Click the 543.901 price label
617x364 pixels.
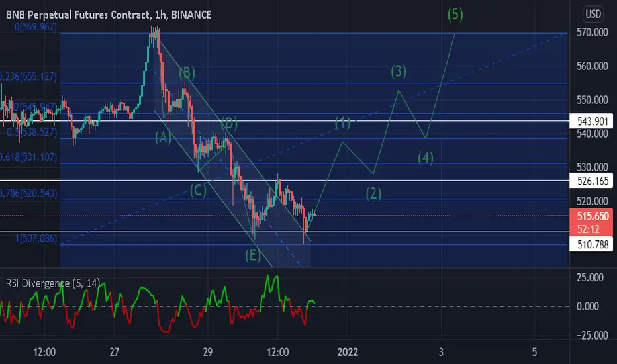591,122
